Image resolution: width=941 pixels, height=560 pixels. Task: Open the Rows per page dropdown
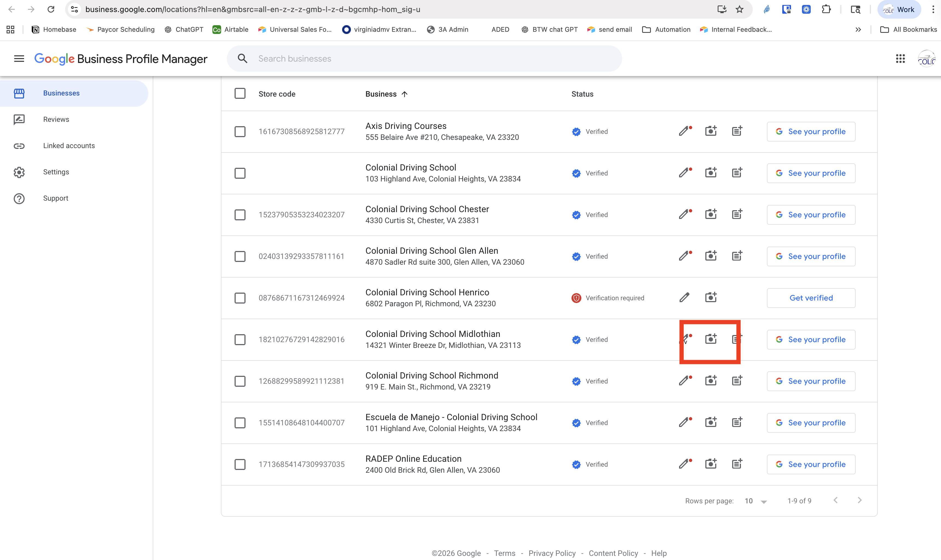point(756,501)
